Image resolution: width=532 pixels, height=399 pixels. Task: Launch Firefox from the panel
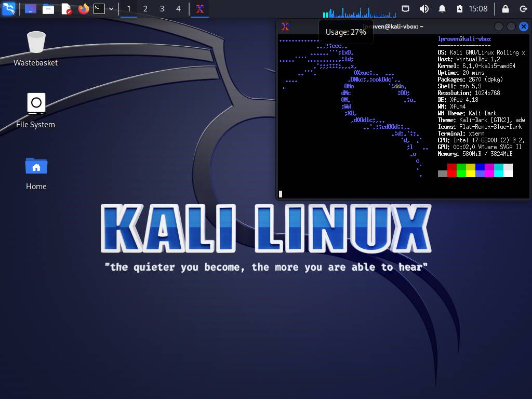pyautogui.click(x=83, y=9)
